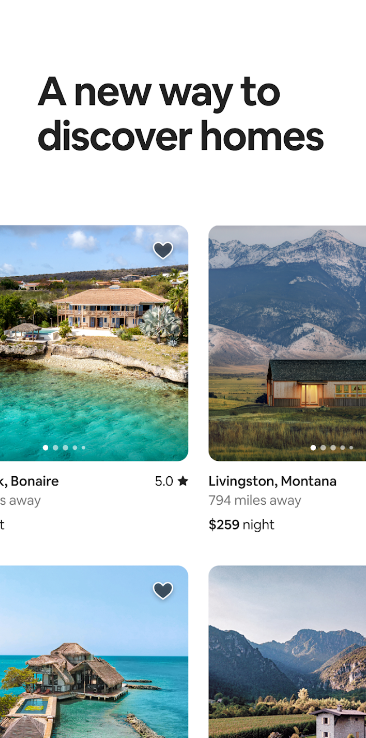Jump to second photo dot on Bonaire listing
The height and width of the screenshot is (738, 366).
point(56,448)
